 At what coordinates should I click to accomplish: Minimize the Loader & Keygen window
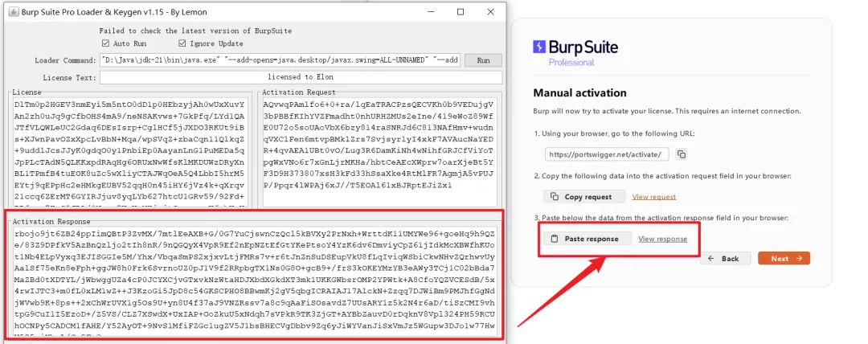pos(432,11)
